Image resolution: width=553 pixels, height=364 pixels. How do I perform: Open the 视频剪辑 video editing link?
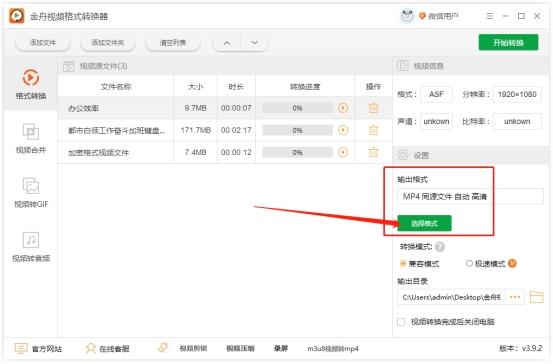(x=193, y=348)
